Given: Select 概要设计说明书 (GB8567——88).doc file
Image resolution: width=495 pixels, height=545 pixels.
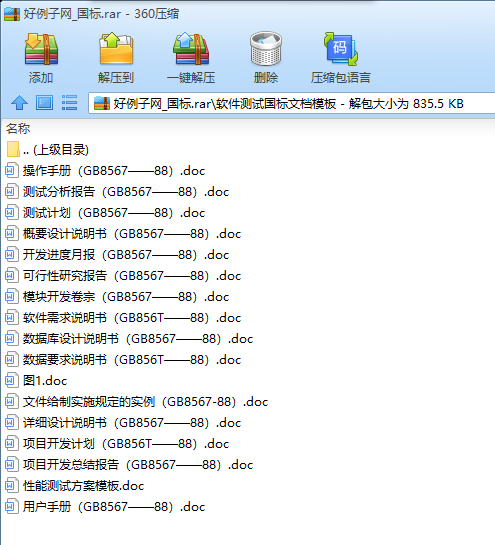Looking at the screenshot, I should pyautogui.click(x=123, y=234).
